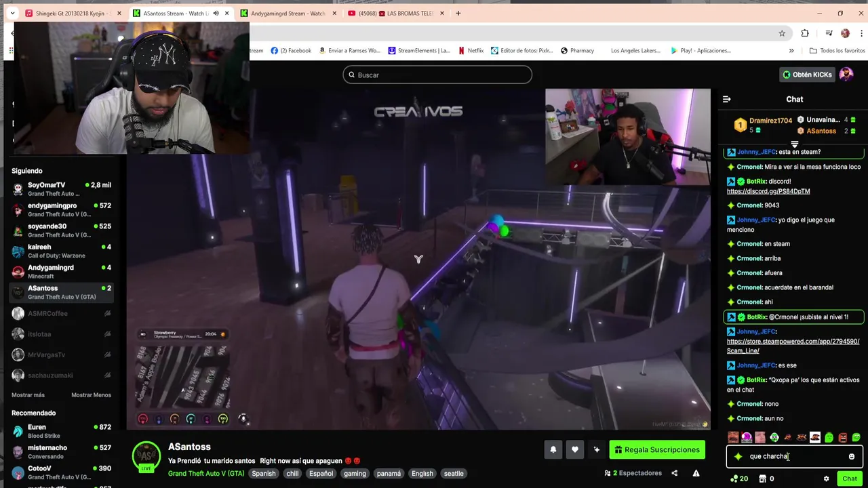Viewport: 868px width, 488px height.
Task: Click the user profile avatar in top right
Action: click(x=846, y=75)
